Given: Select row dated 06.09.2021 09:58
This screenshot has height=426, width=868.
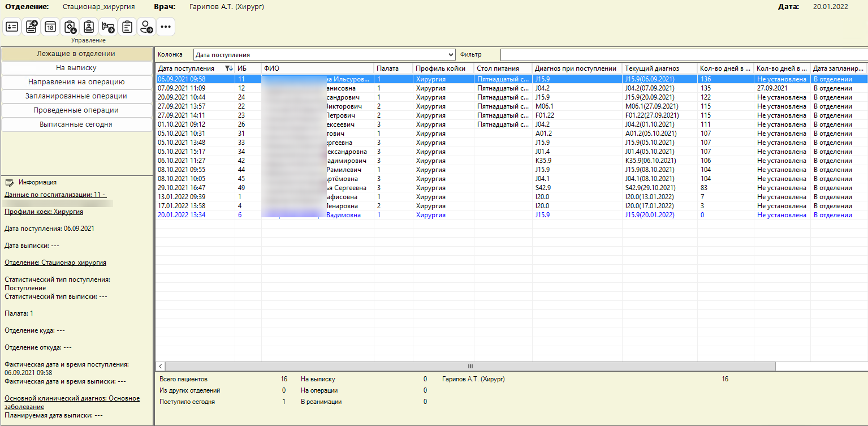Looking at the screenshot, I should [512, 79].
